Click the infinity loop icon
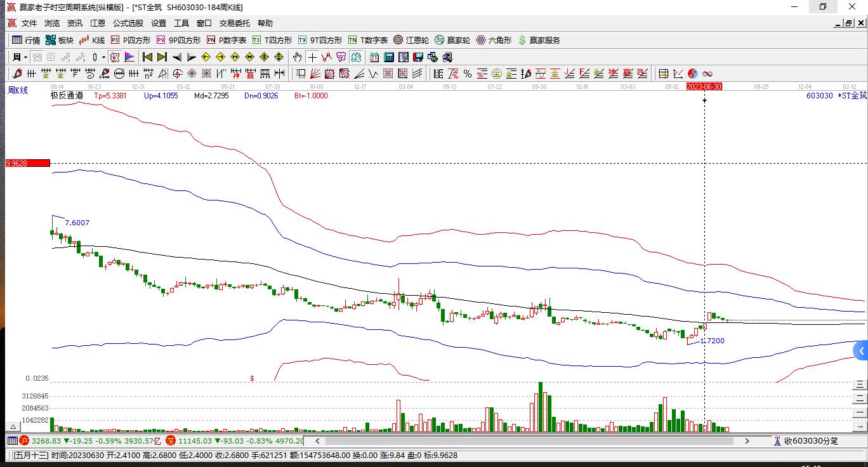The image size is (868, 467). pos(707,74)
